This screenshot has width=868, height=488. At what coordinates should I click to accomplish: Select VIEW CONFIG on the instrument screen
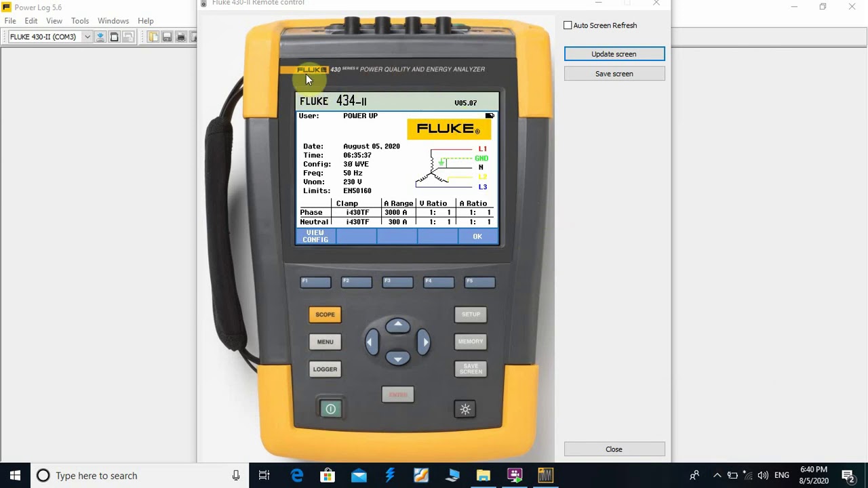pos(315,236)
